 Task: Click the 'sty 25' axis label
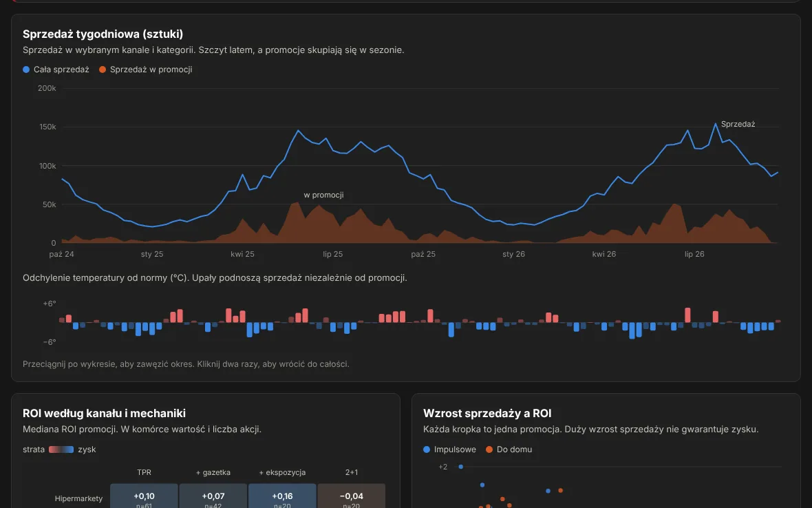[151, 254]
